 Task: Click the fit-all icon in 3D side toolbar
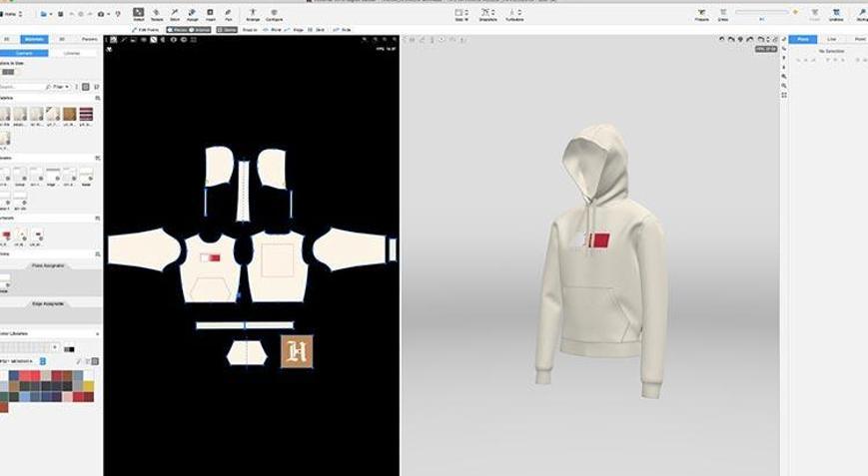(784, 95)
